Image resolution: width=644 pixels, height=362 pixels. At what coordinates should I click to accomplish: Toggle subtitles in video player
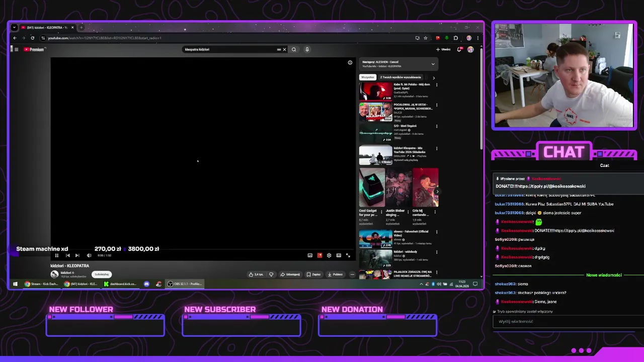click(310, 255)
